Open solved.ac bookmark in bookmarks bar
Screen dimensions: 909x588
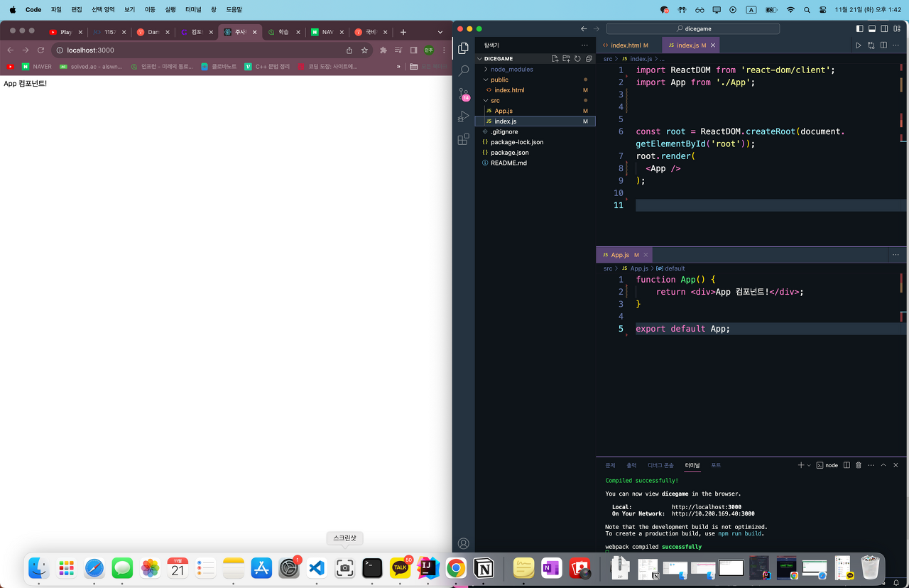pos(91,66)
